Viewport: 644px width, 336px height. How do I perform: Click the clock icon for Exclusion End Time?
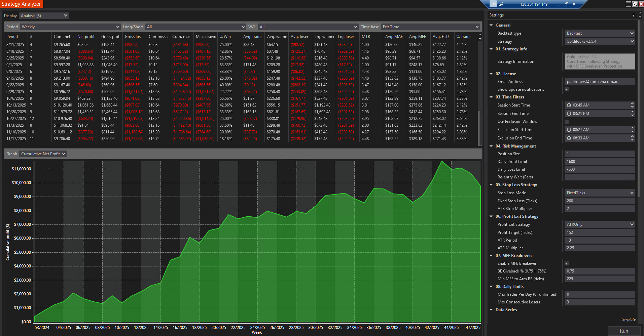[569, 138]
